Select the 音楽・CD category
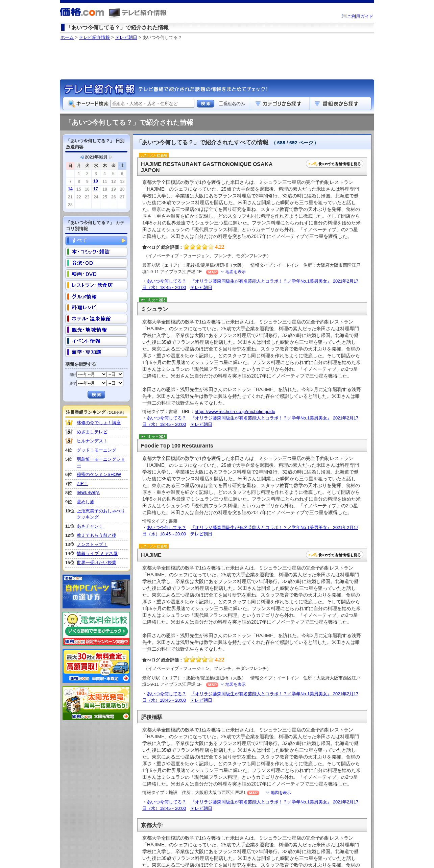434x868 pixels. click(x=96, y=263)
